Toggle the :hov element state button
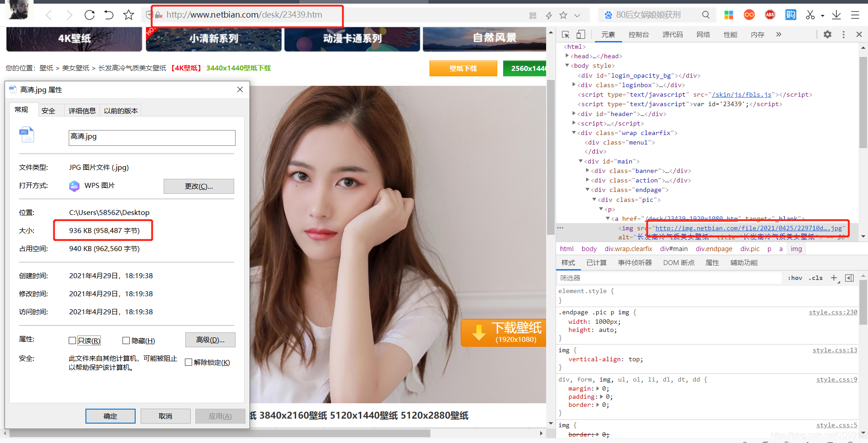This screenshot has height=443, width=868. click(795, 278)
